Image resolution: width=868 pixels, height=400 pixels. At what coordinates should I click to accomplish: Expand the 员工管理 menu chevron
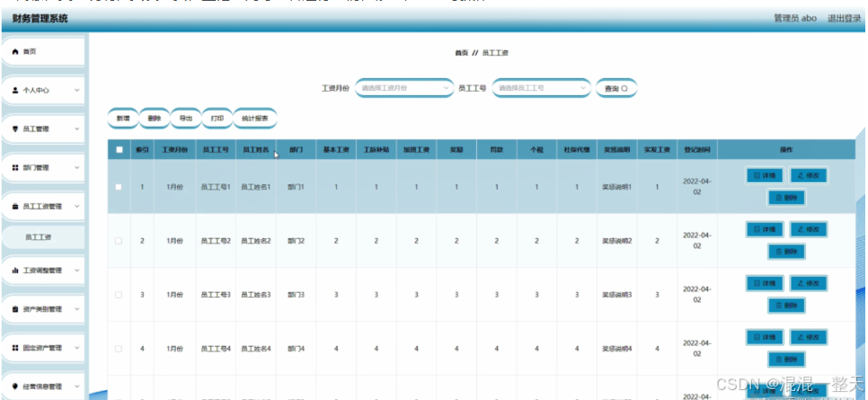[x=77, y=129]
